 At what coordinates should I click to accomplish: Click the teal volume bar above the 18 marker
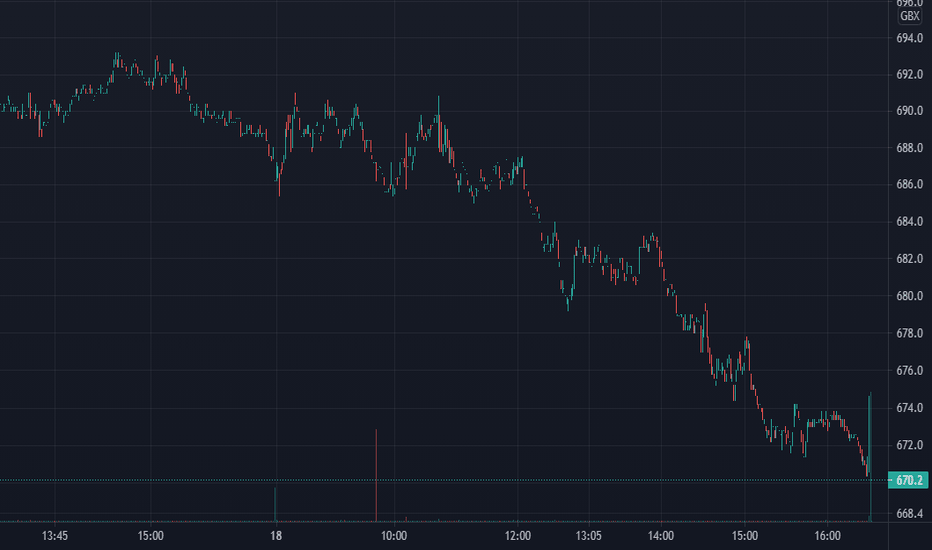tap(275, 504)
